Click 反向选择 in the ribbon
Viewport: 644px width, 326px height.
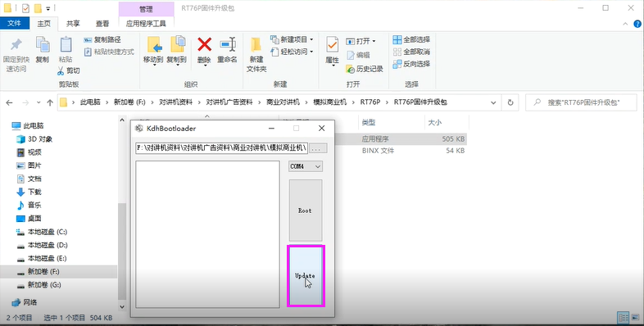(x=411, y=64)
